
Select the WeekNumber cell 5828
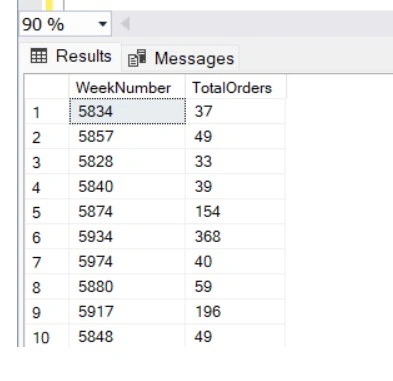coord(127,161)
